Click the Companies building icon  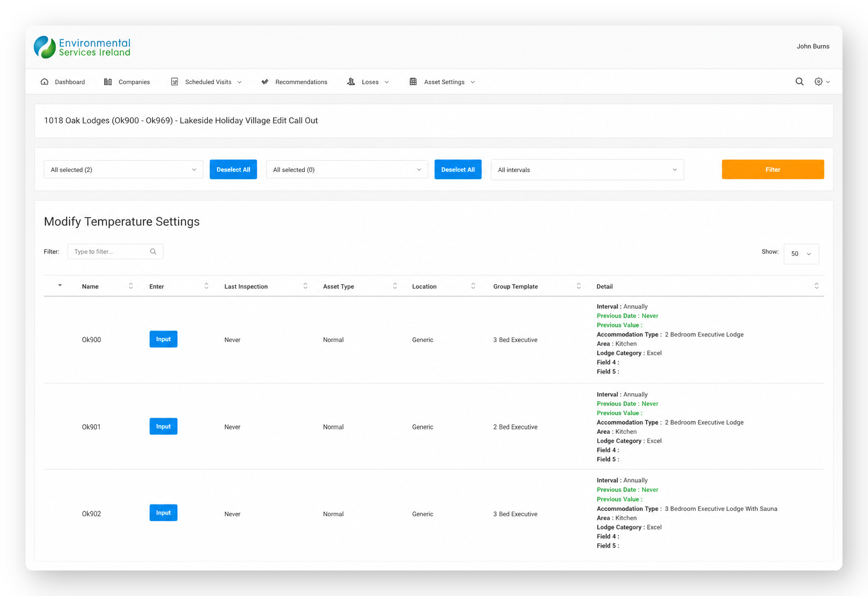[x=108, y=81]
